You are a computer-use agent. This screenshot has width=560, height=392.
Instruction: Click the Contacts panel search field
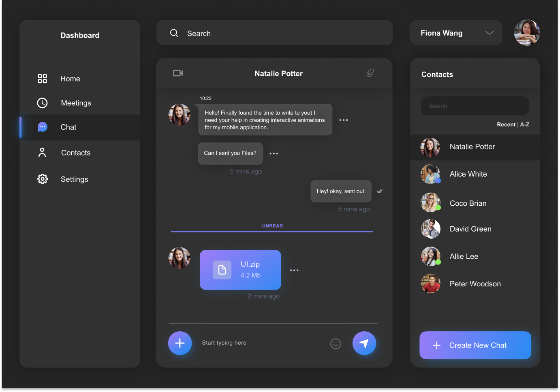coord(475,106)
